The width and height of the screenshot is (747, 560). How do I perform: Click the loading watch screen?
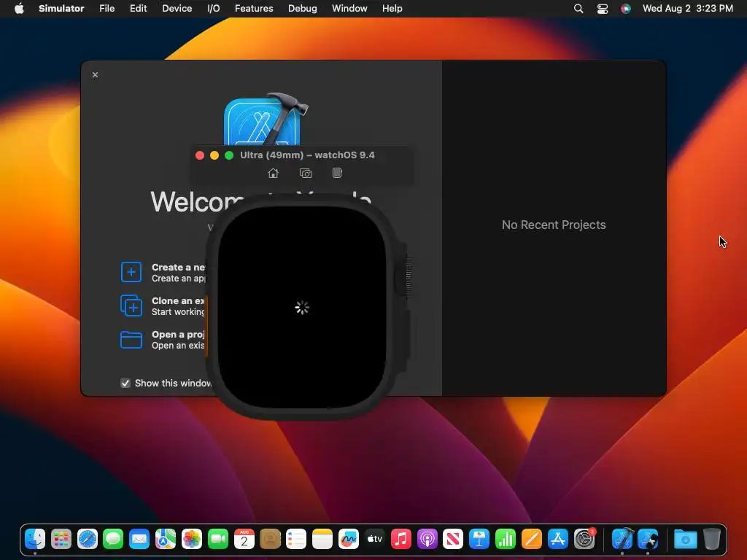click(x=302, y=307)
